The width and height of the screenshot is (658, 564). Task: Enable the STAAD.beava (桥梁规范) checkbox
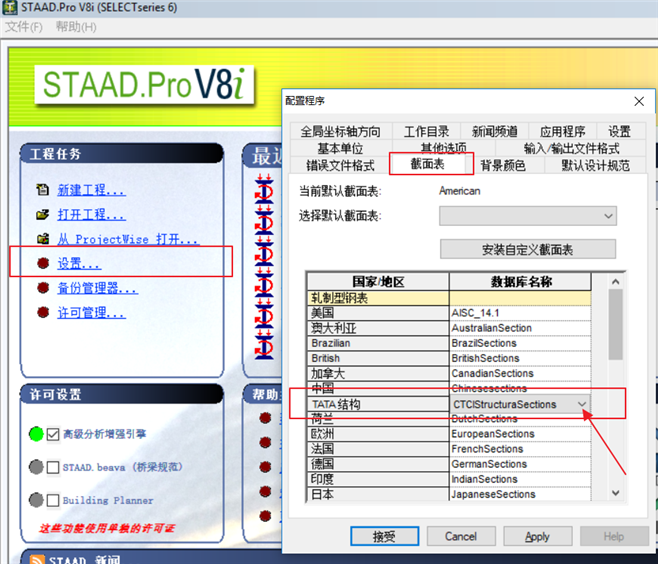[52, 467]
